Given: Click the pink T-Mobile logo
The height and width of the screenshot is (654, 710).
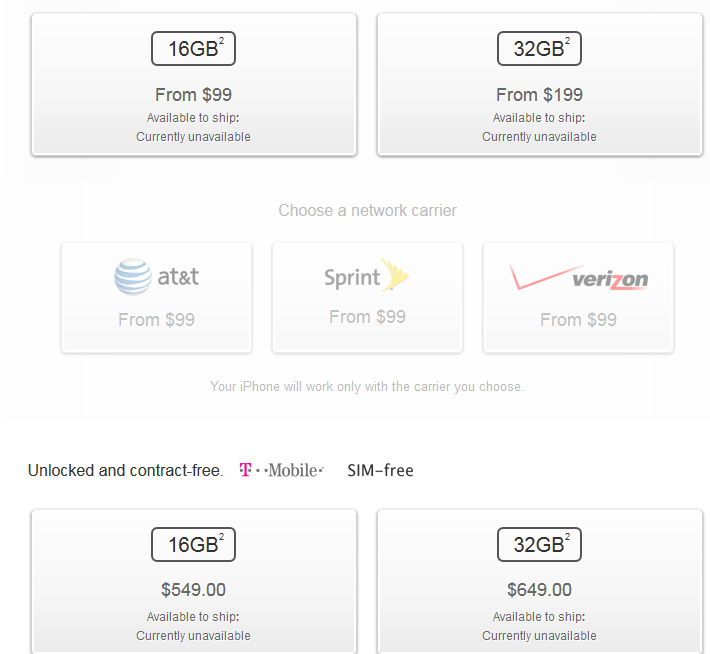Looking at the screenshot, I should coord(281,470).
